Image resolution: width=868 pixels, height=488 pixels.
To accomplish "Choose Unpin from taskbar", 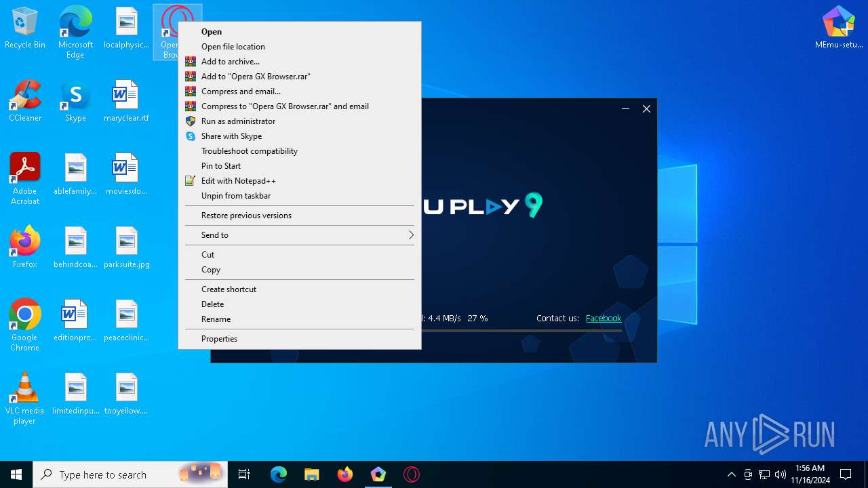I will click(299, 196).
